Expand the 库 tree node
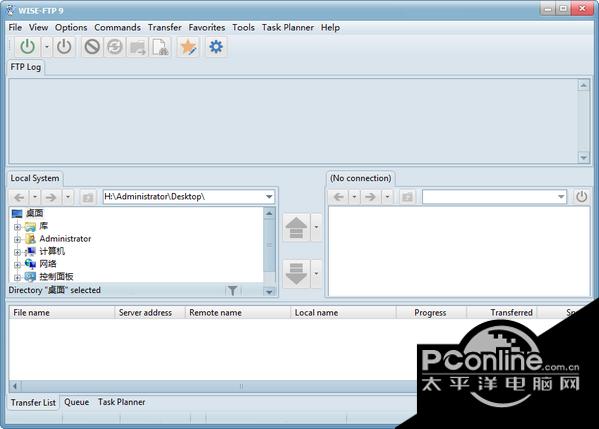The image size is (599, 429). [17, 227]
